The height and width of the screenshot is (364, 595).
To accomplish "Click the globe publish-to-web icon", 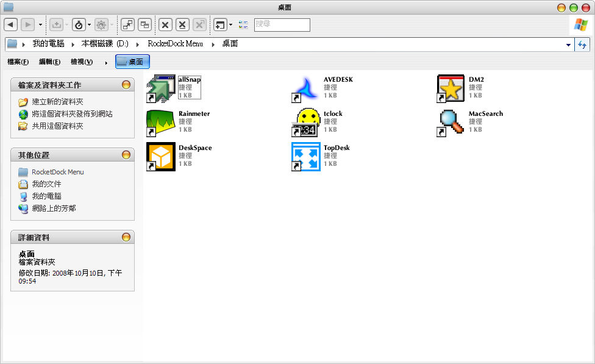I will pyautogui.click(x=23, y=114).
